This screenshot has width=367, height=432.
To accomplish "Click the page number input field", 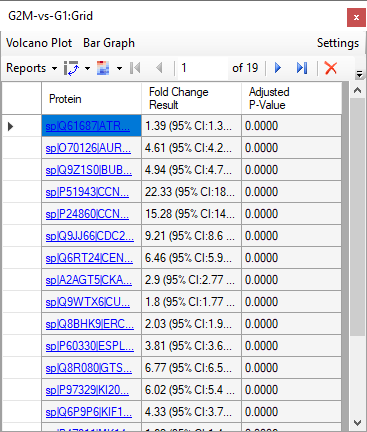I will click(x=203, y=68).
